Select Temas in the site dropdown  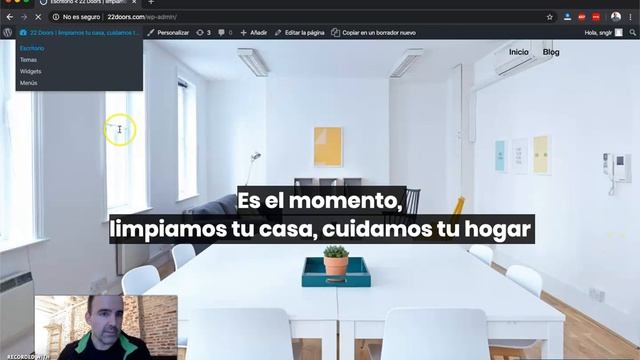28,60
